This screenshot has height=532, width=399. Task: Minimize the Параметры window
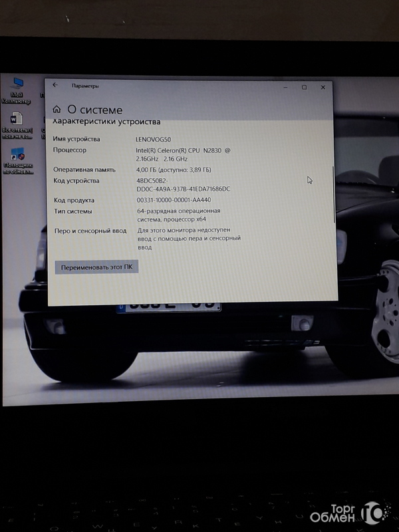[285, 87]
